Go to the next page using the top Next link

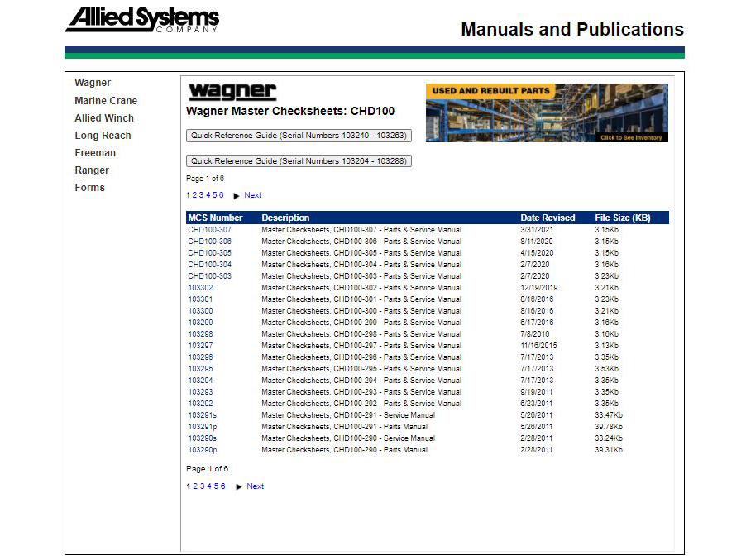click(x=252, y=195)
